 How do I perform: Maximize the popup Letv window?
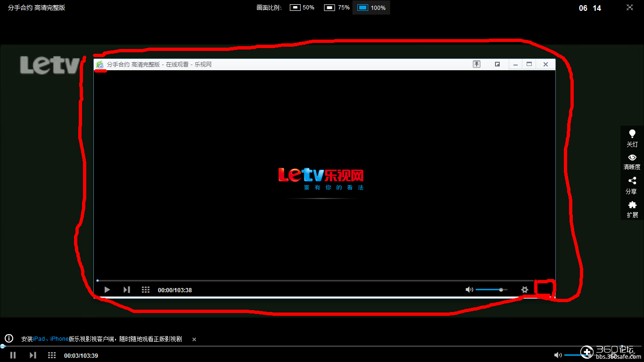(529, 64)
